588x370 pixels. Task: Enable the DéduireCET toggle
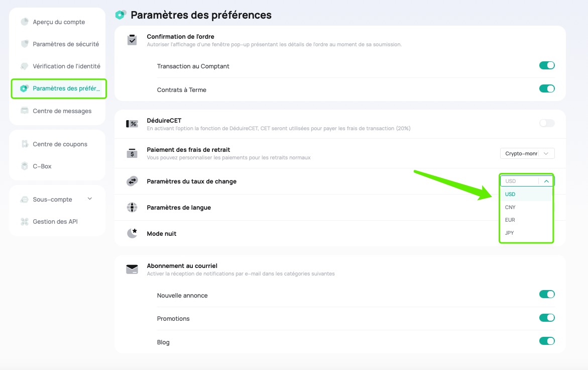[x=547, y=123]
